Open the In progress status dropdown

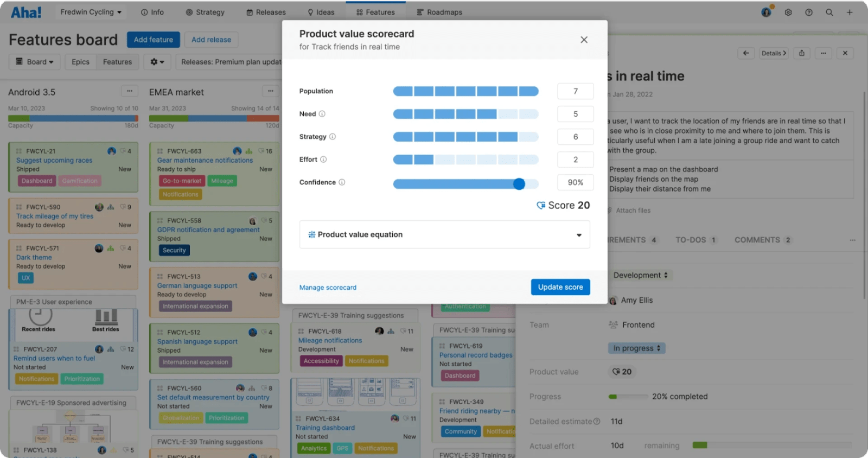[636, 348]
